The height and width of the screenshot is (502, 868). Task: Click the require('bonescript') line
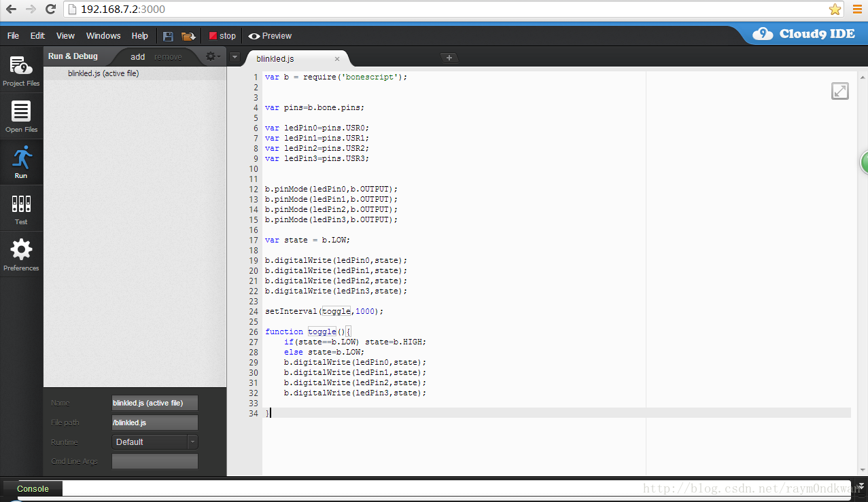click(336, 77)
